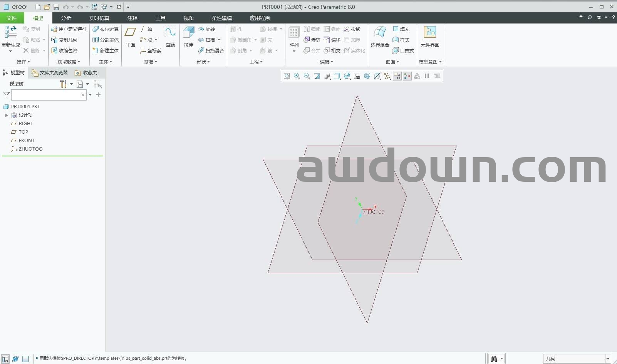617x364 pixels.
Task: Open the 扫描 sweep dropdown arrow
Action: tap(219, 40)
